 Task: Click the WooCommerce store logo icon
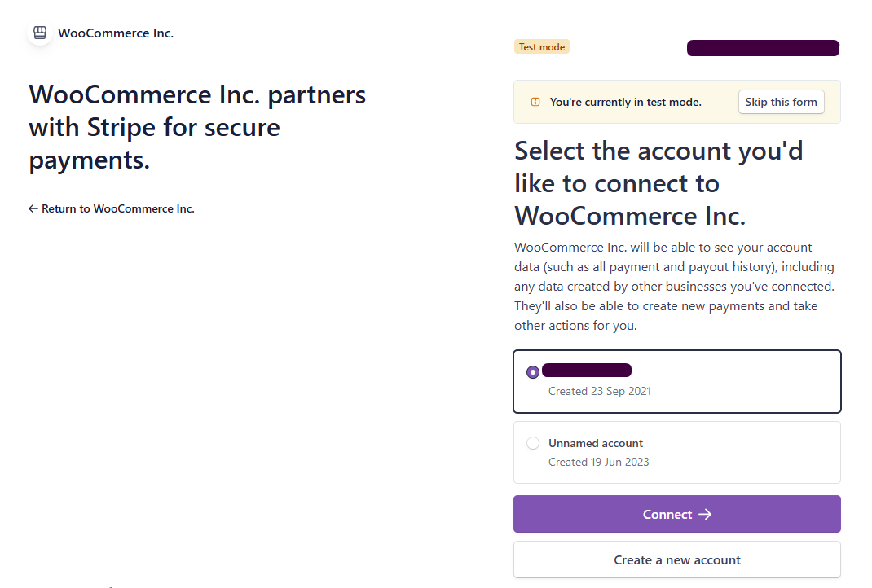tap(40, 33)
